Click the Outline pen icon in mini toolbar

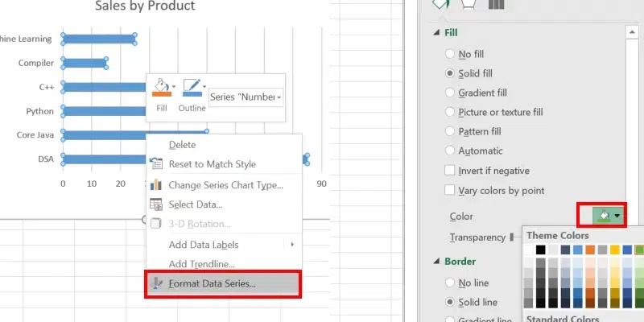tap(192, 87)
